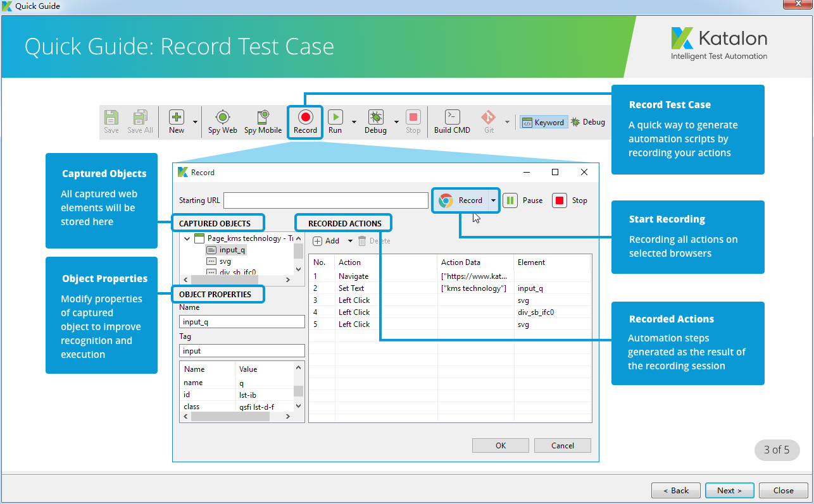Click the green Pause icon
Image resolution: width=814 pixels, height=504 pixels.
pos(510,200)
